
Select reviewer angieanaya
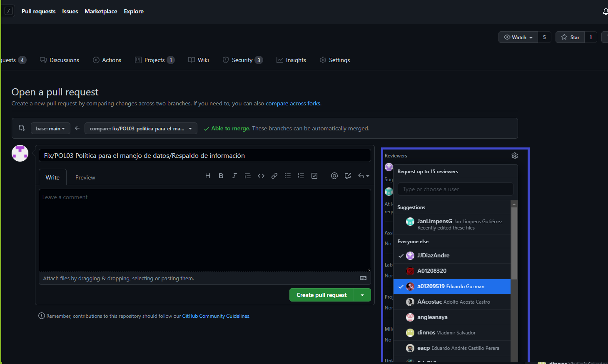coord(452,317)
